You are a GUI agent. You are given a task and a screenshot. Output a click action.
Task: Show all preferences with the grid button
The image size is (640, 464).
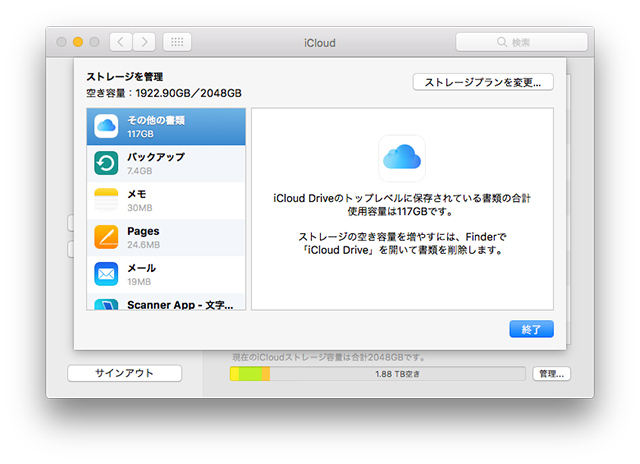(177, 42)
